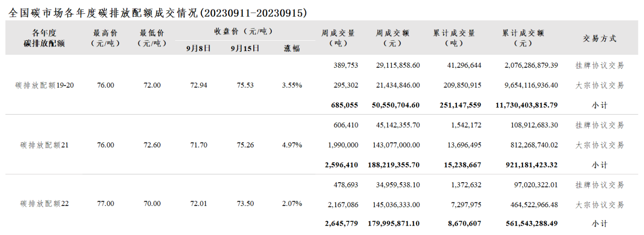Click the 3.55% 涨幅 cell
This screenshot has width=644, height=235.
coord(292,85)
